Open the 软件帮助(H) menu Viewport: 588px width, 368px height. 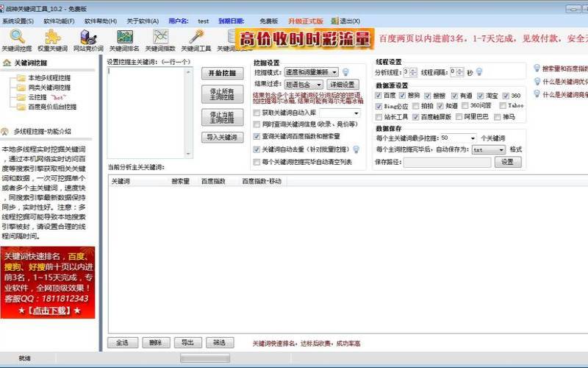101,21
